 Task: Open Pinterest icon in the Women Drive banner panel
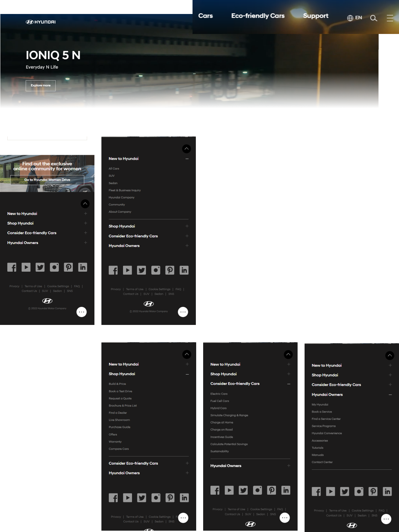[68, 267]
